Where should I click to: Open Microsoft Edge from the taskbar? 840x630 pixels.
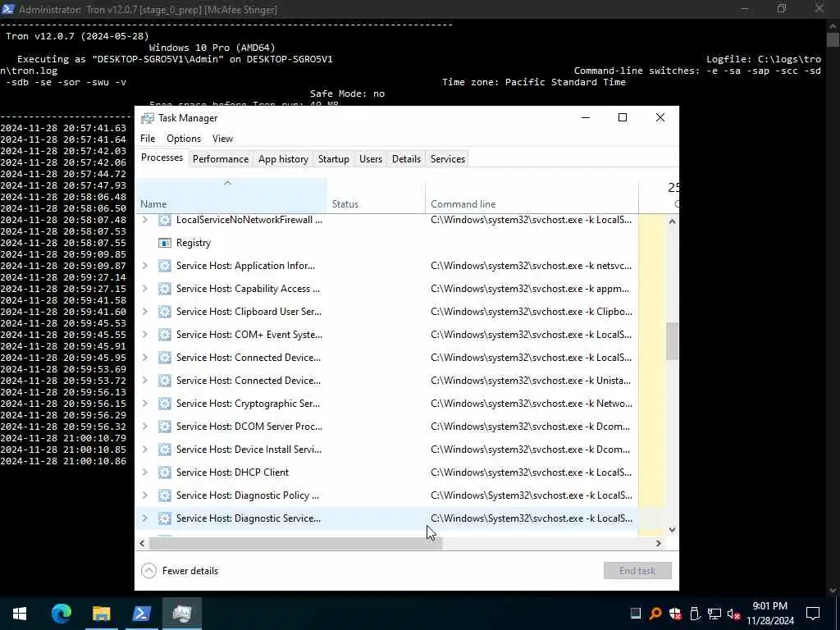[61, 614]
